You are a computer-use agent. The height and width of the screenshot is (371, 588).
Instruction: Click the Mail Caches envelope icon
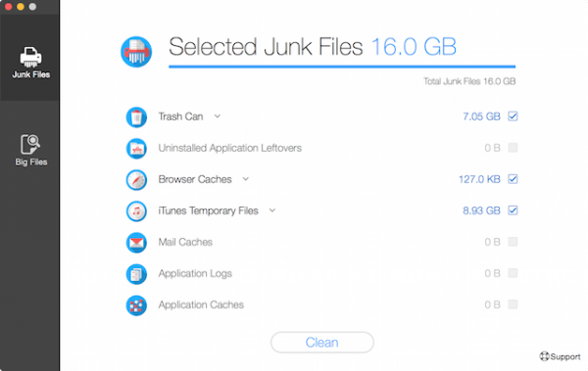pyautogui.click(x=136, y=243)
